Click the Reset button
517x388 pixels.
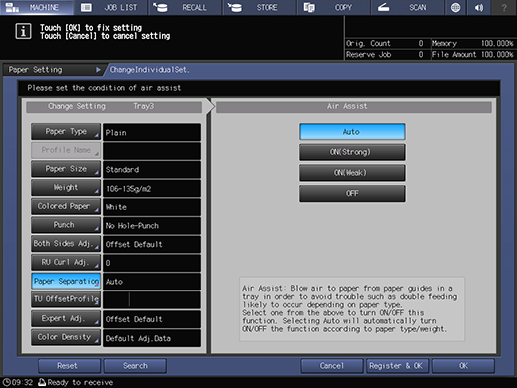(69, 366)
